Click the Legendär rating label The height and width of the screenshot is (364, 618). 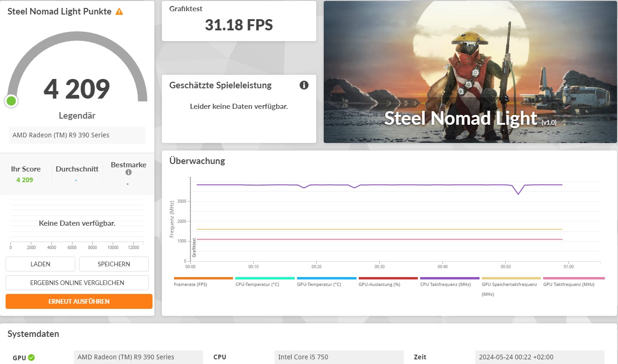pyautogui.click(x=77, y=115)
